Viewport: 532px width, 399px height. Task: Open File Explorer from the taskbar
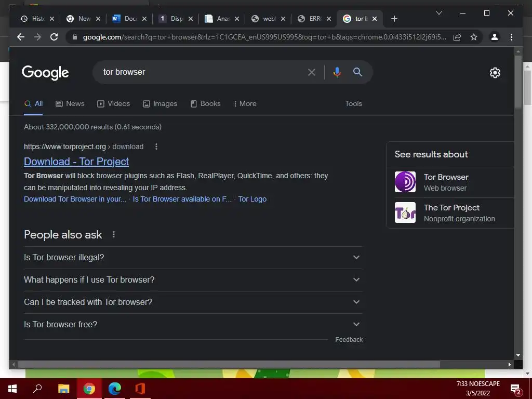point(63,389)
